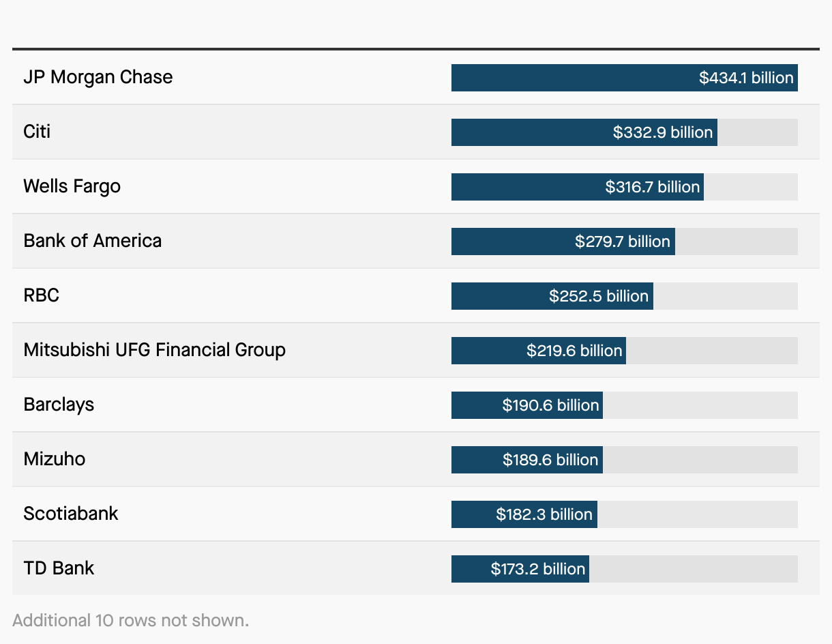Viewport: 832px width, 644px height.
Task: Select the $332.9 billion bar for Citi
Action: click(584, 132)
